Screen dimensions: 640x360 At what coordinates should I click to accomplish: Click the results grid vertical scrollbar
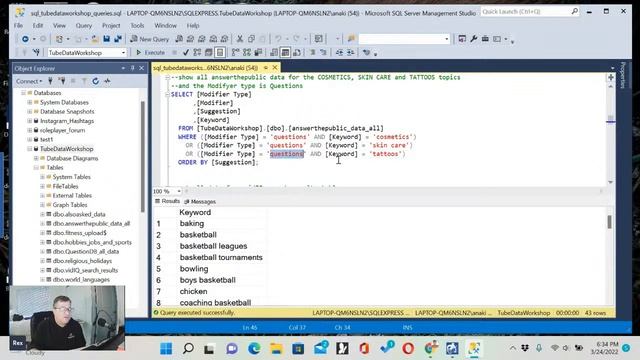(x=609, y=222)
